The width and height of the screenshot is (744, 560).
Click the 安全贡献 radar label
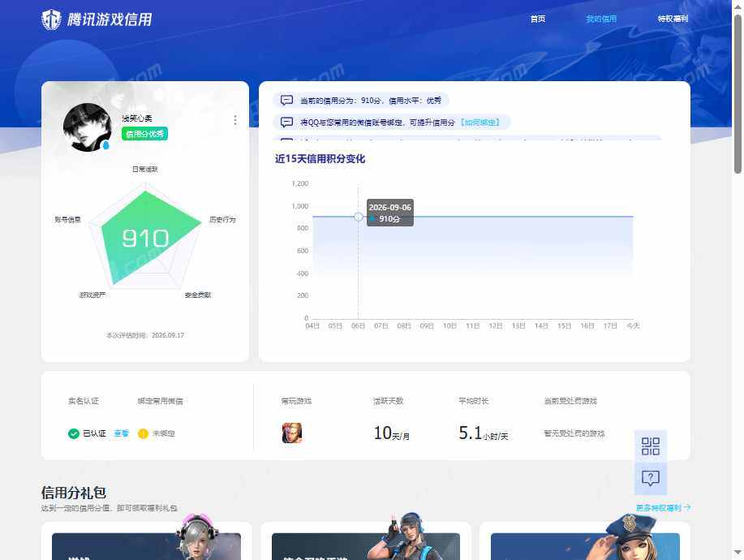(198, 295)
